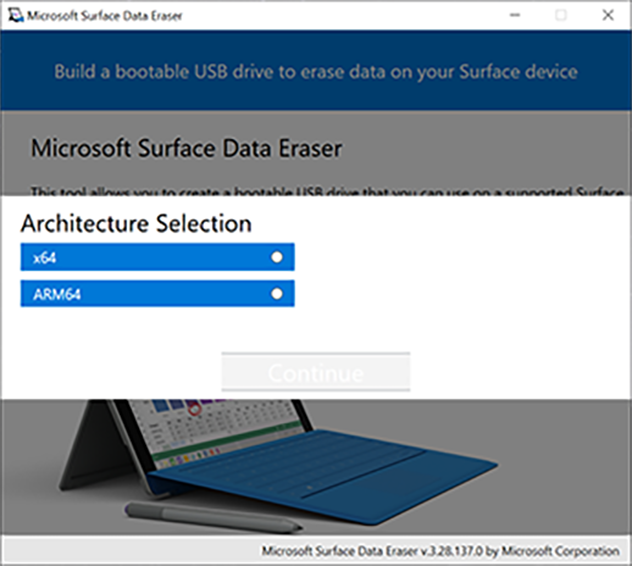Click the Architecture Selection heading

(x=136, y=221)
